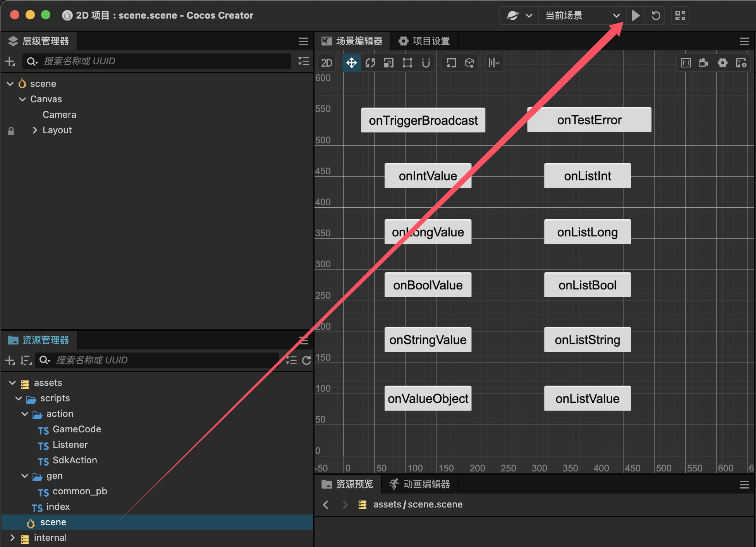Click the onTestError button in scene
The image size is (756, 547).
[x=589, y=120]
